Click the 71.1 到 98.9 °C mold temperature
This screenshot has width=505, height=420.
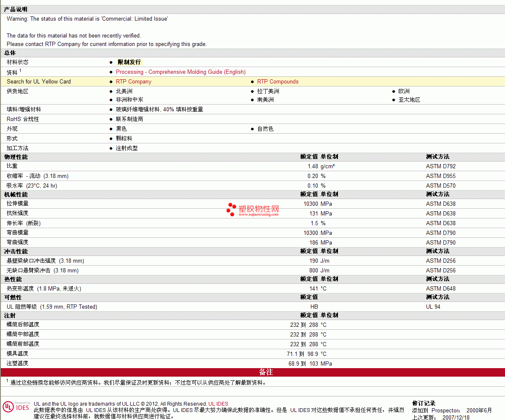(307, 354)
